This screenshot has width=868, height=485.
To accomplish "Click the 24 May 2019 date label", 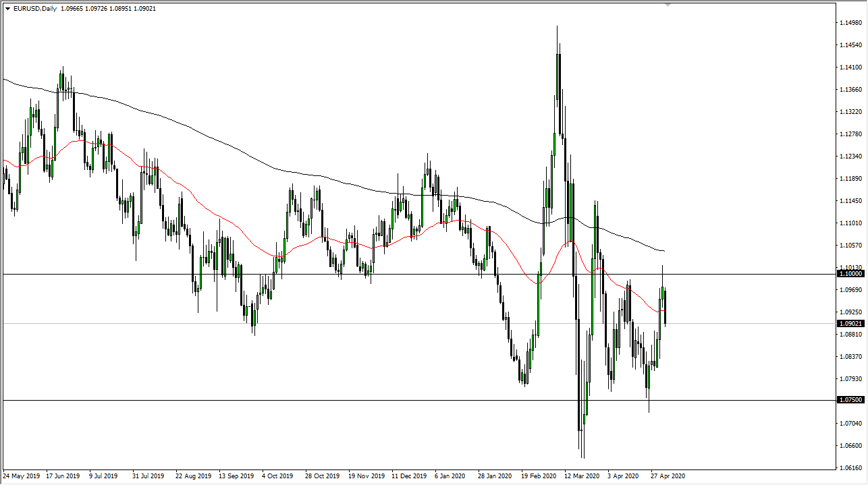I will (22, 476).
